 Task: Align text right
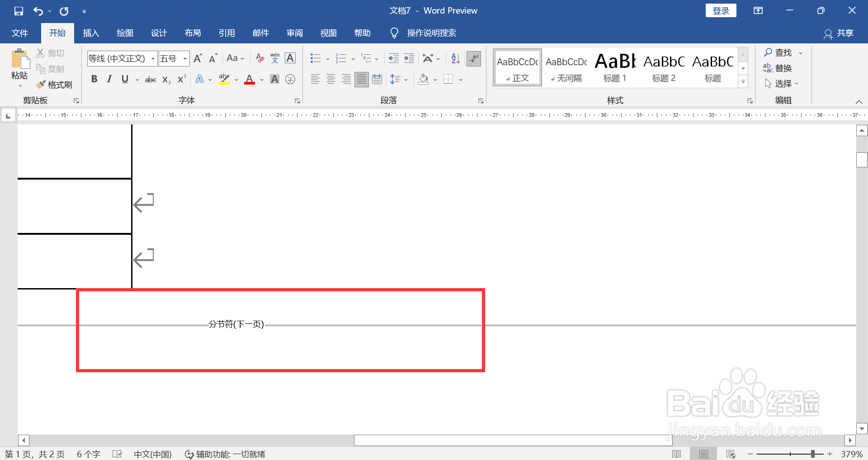(346, 79)
